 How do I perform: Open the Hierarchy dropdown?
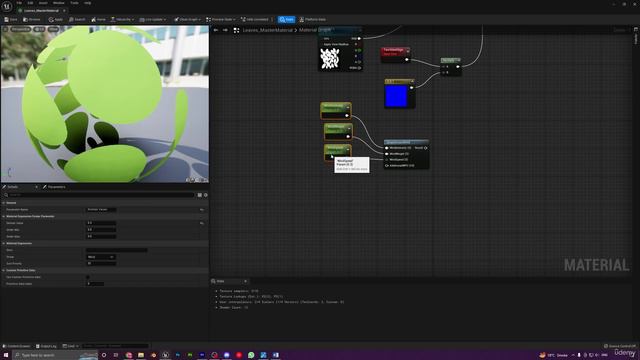coord(122,19)
